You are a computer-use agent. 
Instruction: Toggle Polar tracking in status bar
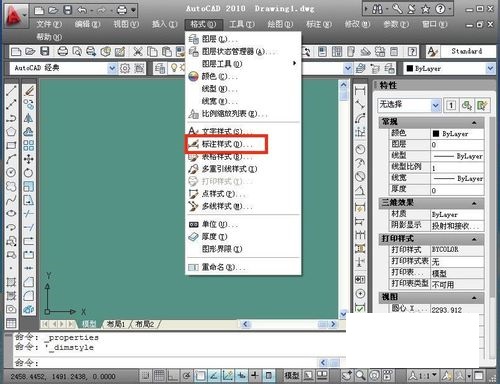pyautogui.click(x=187, y=376)
